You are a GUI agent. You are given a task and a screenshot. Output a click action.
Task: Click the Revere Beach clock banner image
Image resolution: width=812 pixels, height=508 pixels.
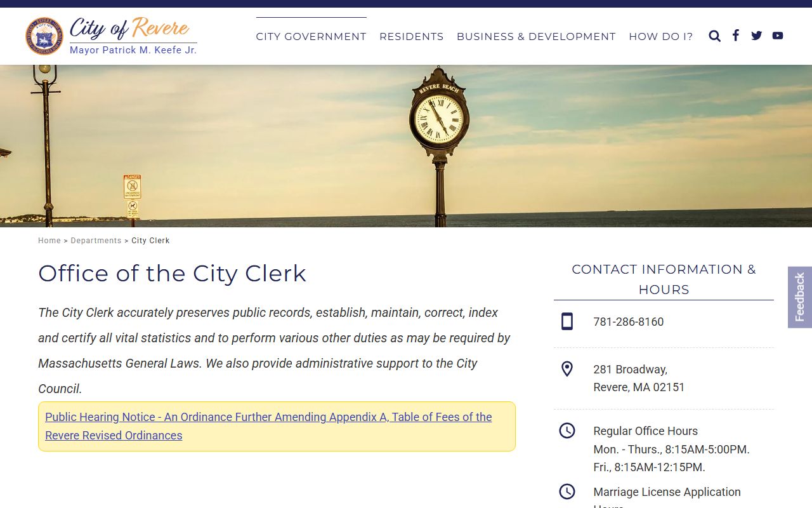point(406,146)
